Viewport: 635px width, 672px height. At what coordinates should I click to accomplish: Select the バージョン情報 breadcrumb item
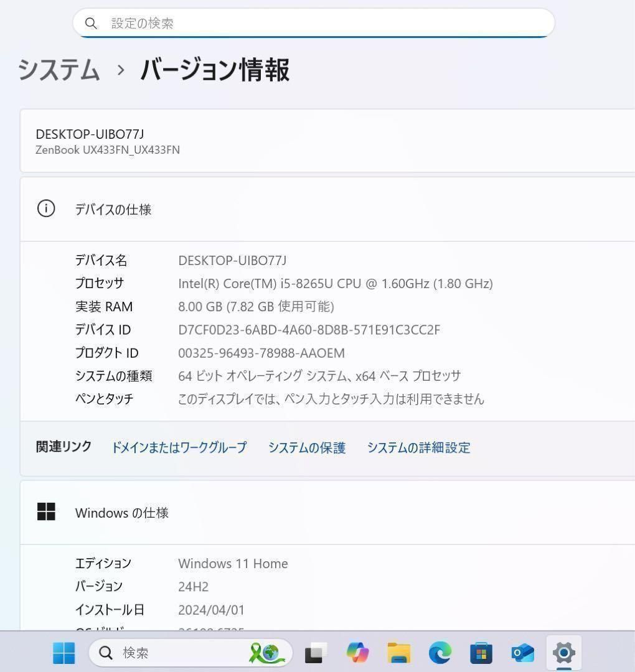(x=214, y=70)
